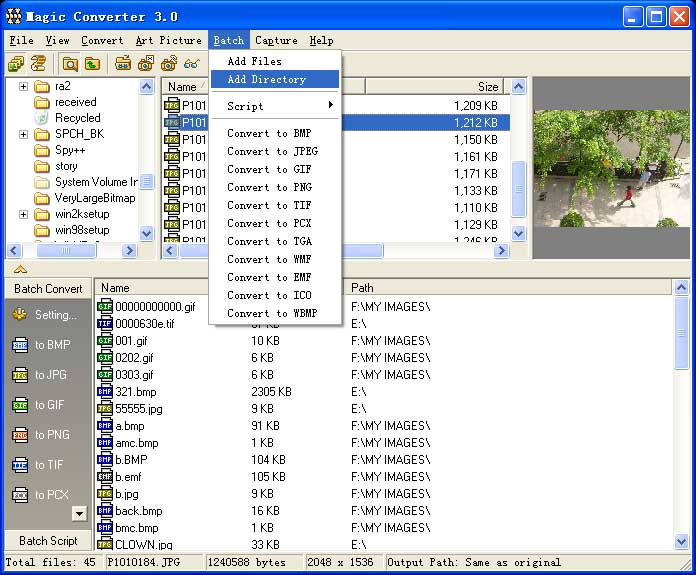Screen dimensions: 696x575
Task: Click the Recycled bin icon in folder tree
Action: (41, 118)
